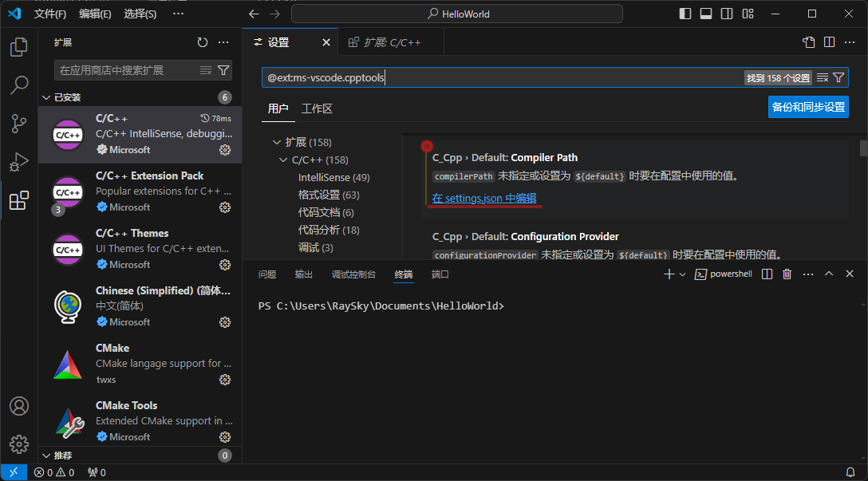Go back with the left arrow

point(254,14)
